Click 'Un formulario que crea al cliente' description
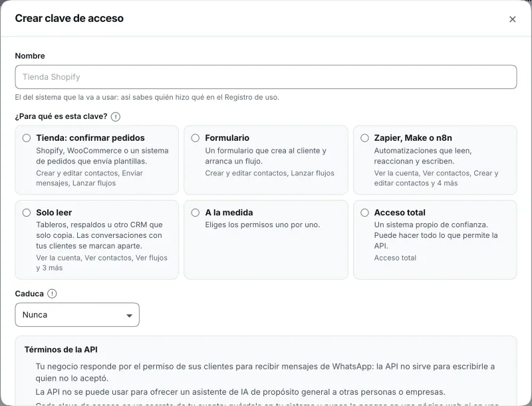This screenshot has width=532, height=406. click(265, 156)
